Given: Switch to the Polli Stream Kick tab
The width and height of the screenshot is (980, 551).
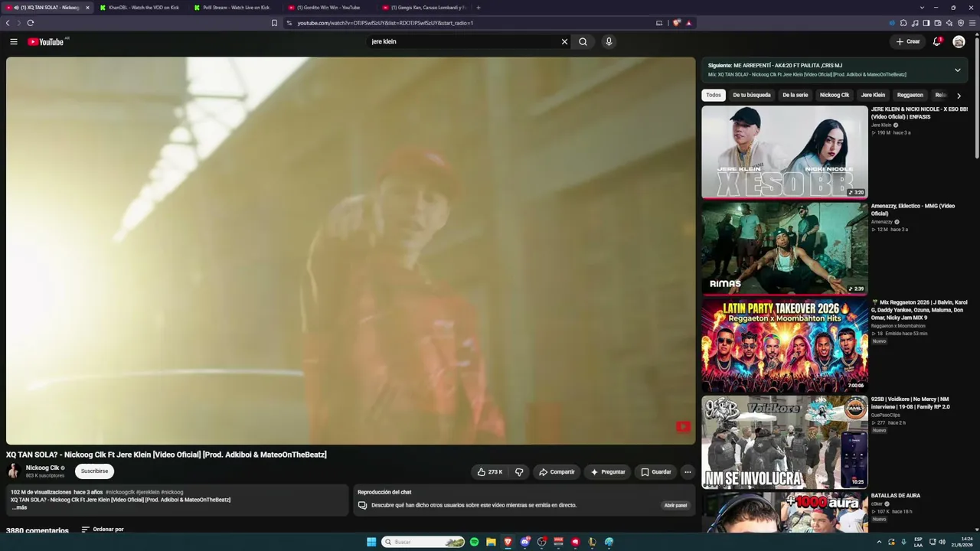Looking at the screenshot, I should tap(235, 8).
